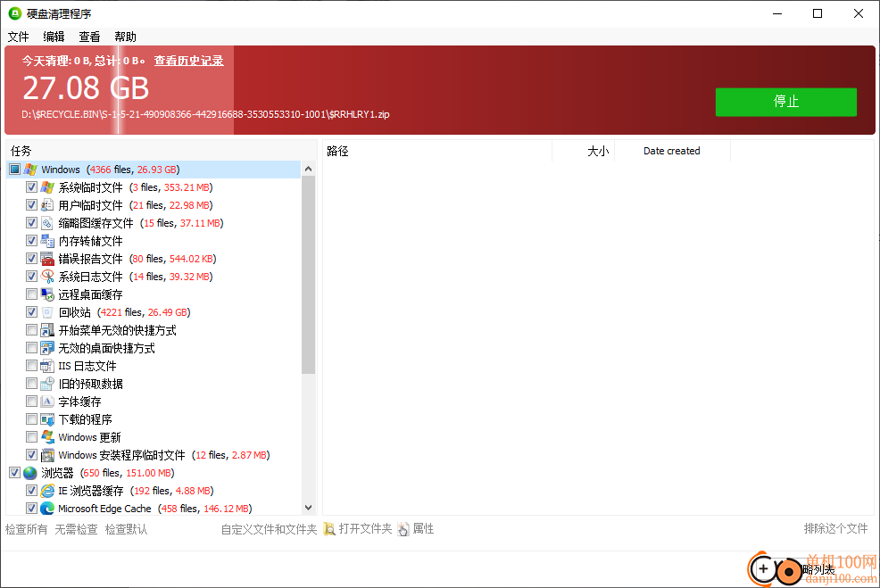The height and width of the screenshot is (588, 880).
Task: Select the 错误报告文件 (80 files) row text
Action: 137,259
